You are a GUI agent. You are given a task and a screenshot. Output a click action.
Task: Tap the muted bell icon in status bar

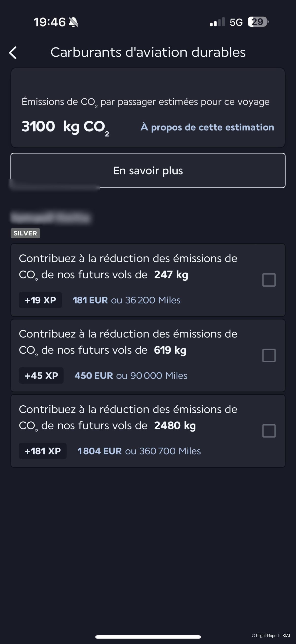click(x=73, y=22)
